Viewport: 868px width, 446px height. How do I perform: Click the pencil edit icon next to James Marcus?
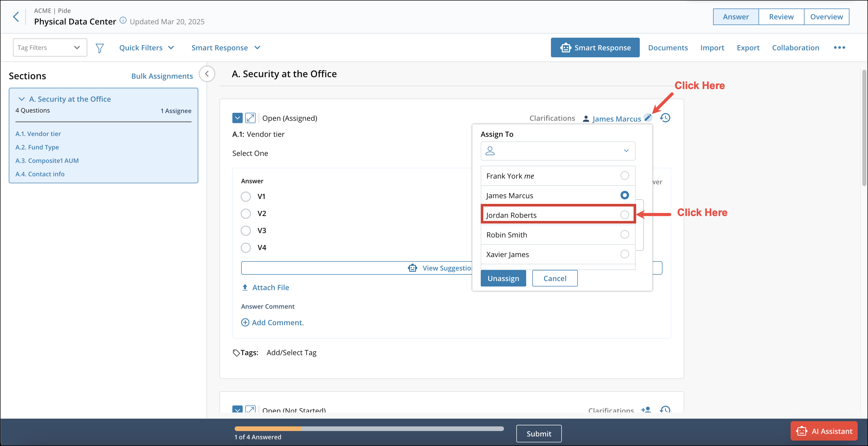point(648,117)
